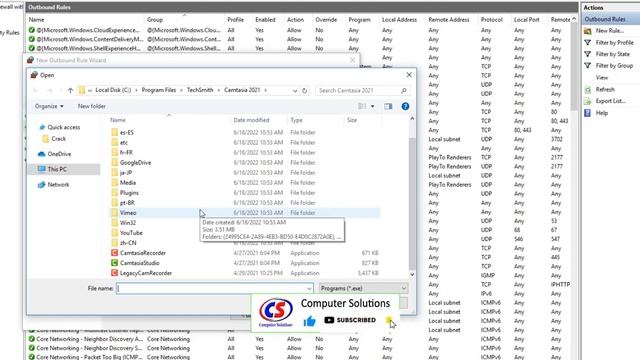Viewport: 640px width, 360px height.
Task: Select the CamtasiaRecorder application file
Action: click(142, 253)
